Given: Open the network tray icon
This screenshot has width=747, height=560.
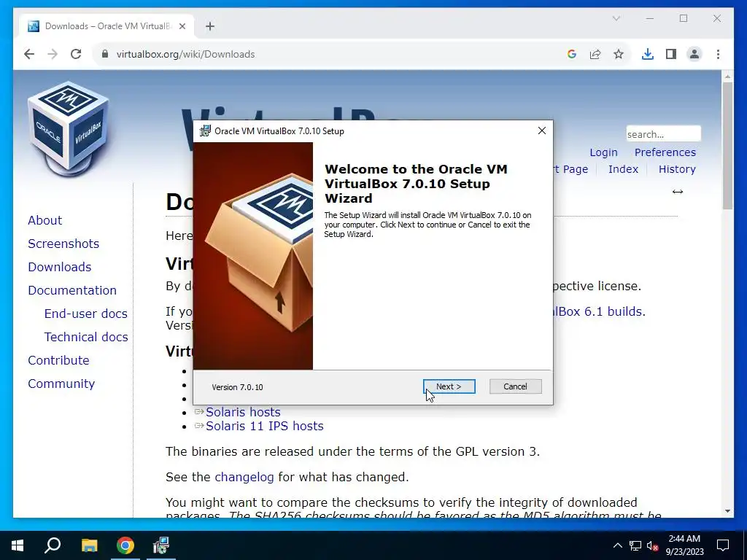Looking at the screenshot, I should coord(635,545).
